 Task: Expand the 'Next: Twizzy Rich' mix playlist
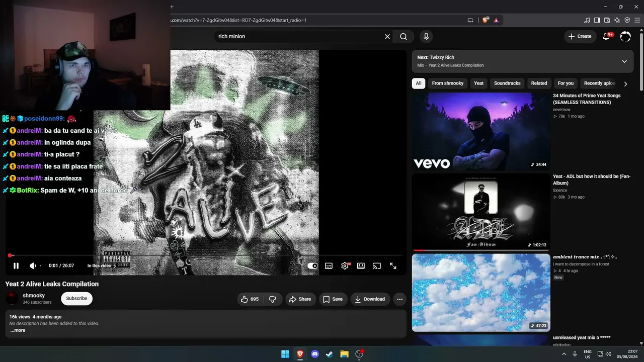[x=624, y=61]
